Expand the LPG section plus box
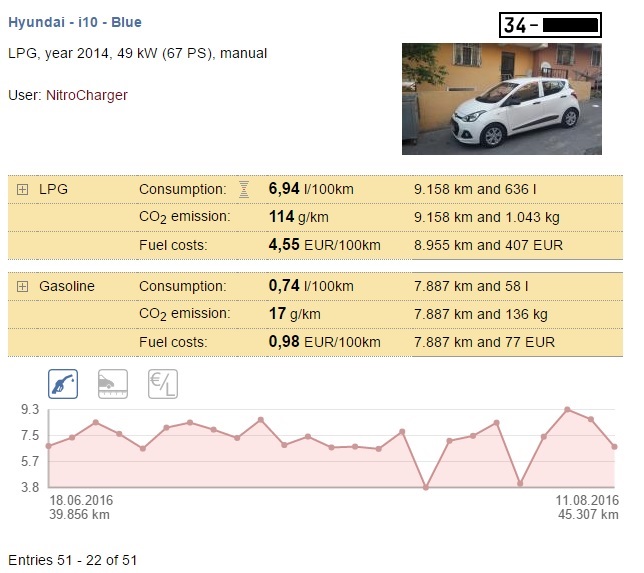644x573 pixels. pyautogui.click(x=23, y=189)
